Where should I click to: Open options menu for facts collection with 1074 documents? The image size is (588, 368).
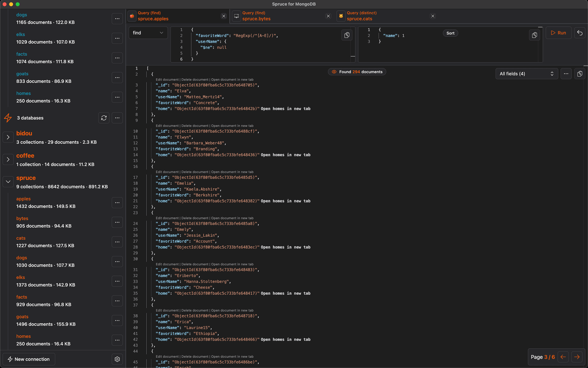click(117, 58)
